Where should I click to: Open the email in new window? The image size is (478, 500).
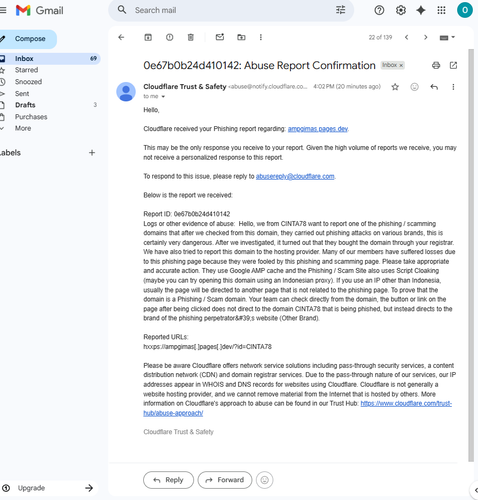[453, 65]
